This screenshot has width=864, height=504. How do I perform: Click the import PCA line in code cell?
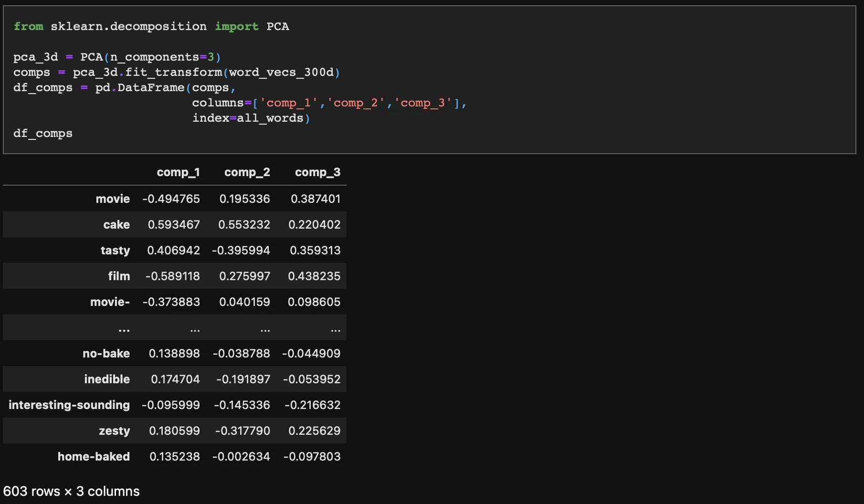coord(151,26)
